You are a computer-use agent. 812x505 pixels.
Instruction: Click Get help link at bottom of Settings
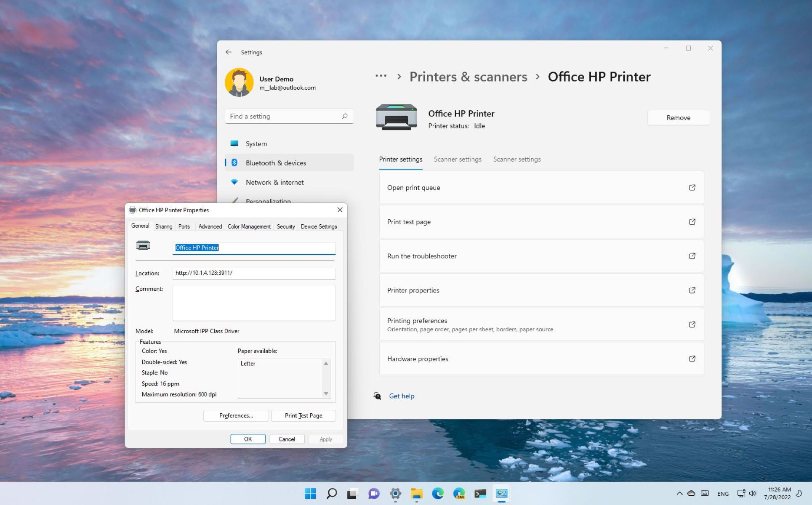(x=401, y=396)
